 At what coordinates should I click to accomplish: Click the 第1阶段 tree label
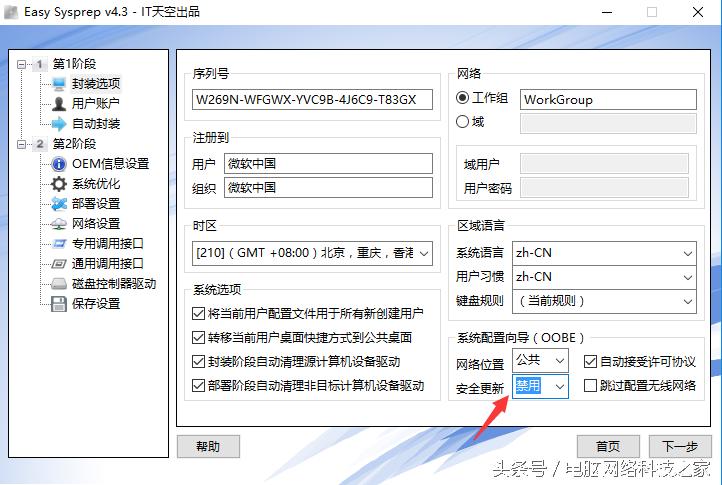pyautogui.click(x=74, y=64)
